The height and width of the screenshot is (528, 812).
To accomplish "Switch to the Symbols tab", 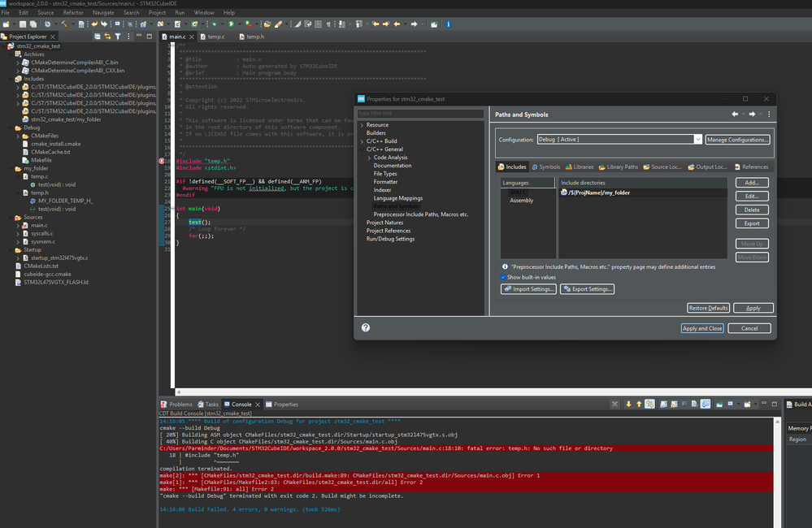I will (545, 167).
